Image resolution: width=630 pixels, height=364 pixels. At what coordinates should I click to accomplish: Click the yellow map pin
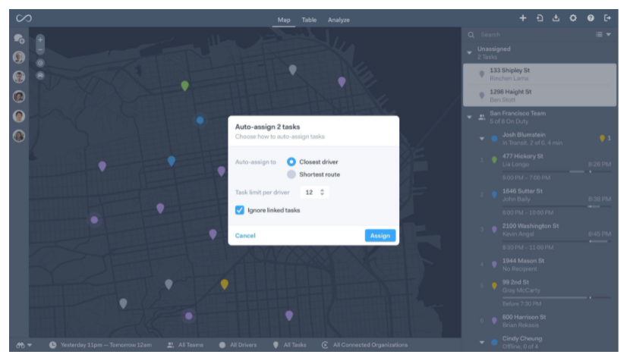[225, 284]
